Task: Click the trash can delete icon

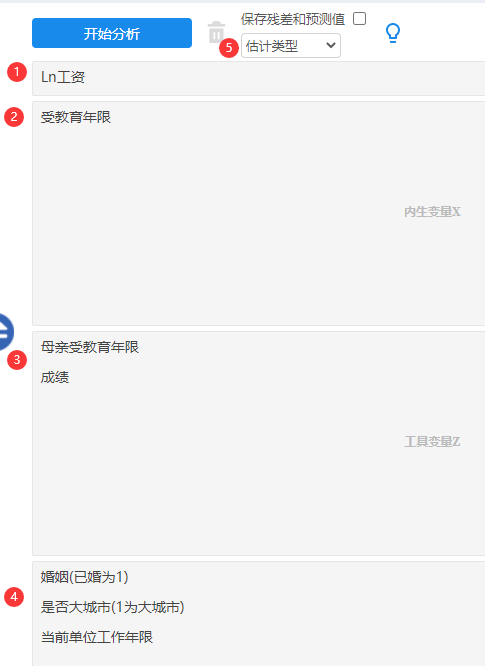Action: 216,32
